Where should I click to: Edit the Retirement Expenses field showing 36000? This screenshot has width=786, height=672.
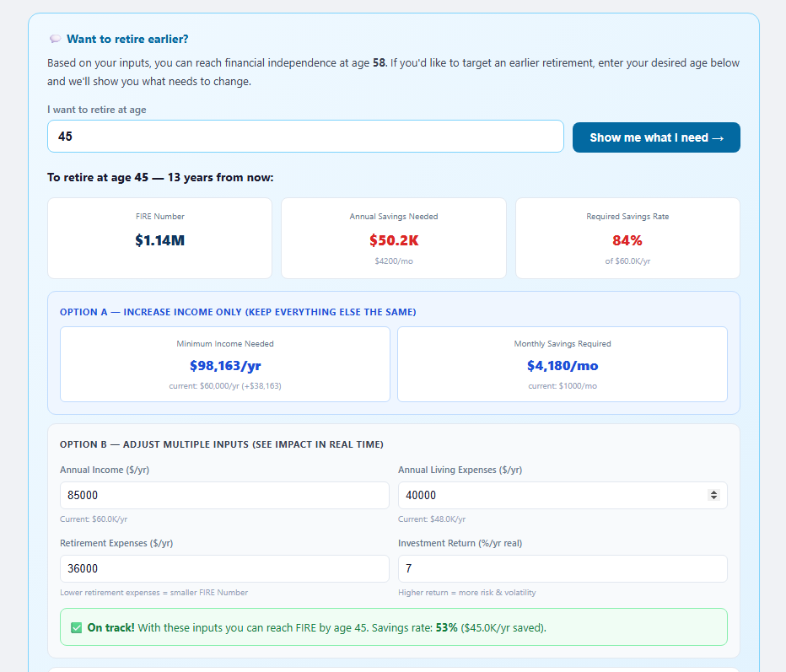coord(224,569)
